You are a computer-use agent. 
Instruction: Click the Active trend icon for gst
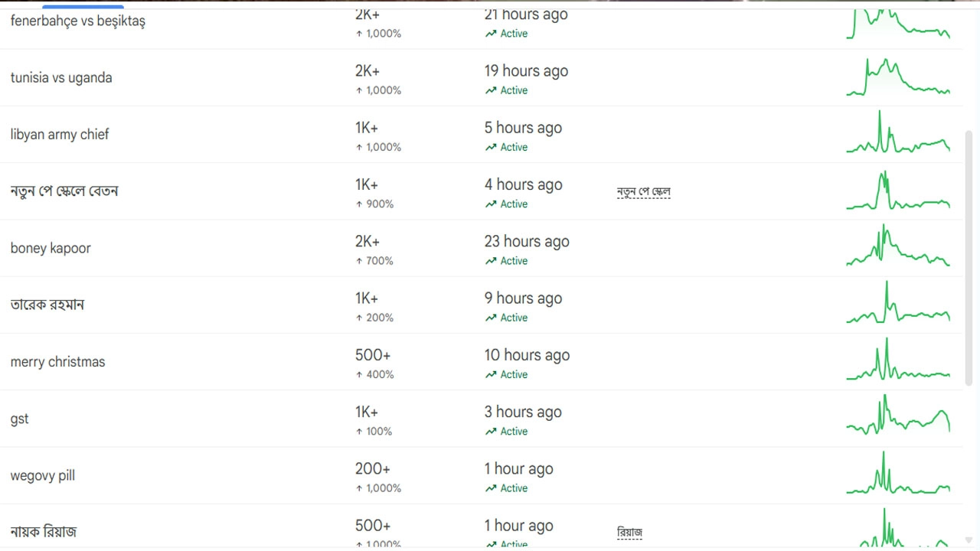(491, 432)
